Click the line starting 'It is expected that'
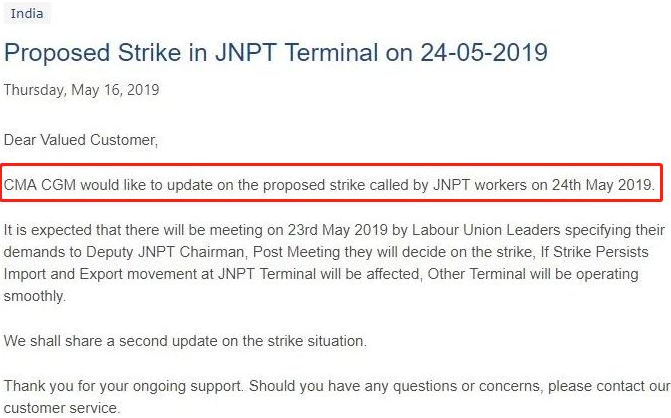Viewport: 671px width, 418px height. [334, 230]
